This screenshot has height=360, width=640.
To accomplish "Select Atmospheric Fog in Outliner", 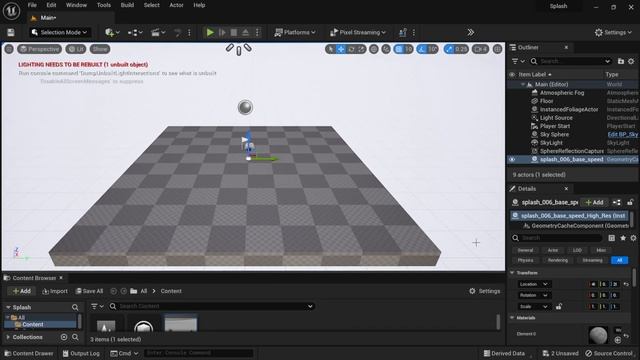I will [x=562, y=93].
